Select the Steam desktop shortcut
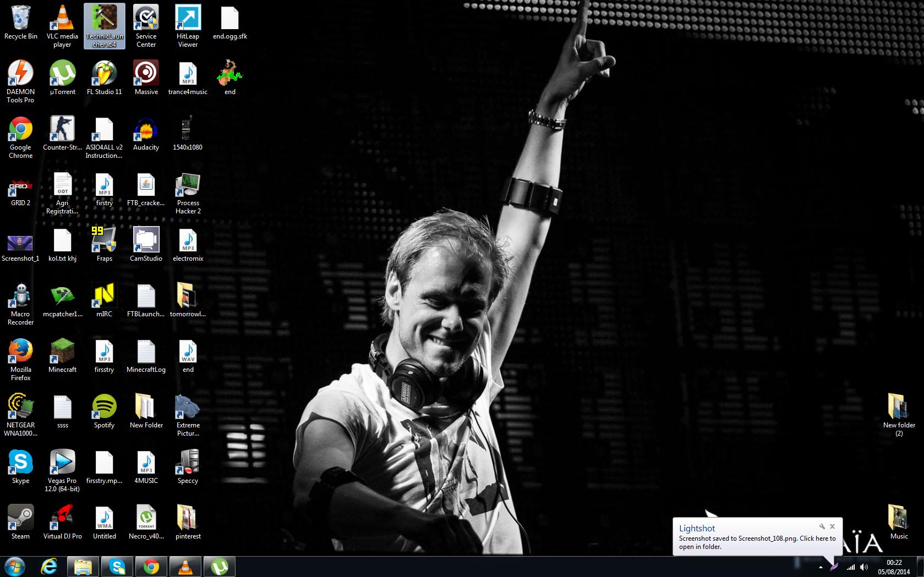Image resolution: width=924 pixels, height=577 pixels. point(20,523)
